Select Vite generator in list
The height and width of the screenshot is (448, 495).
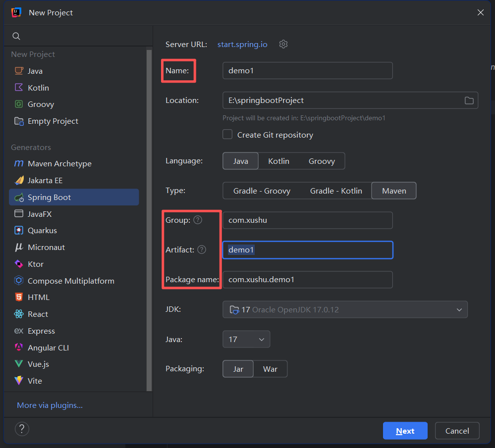[74, 381]
